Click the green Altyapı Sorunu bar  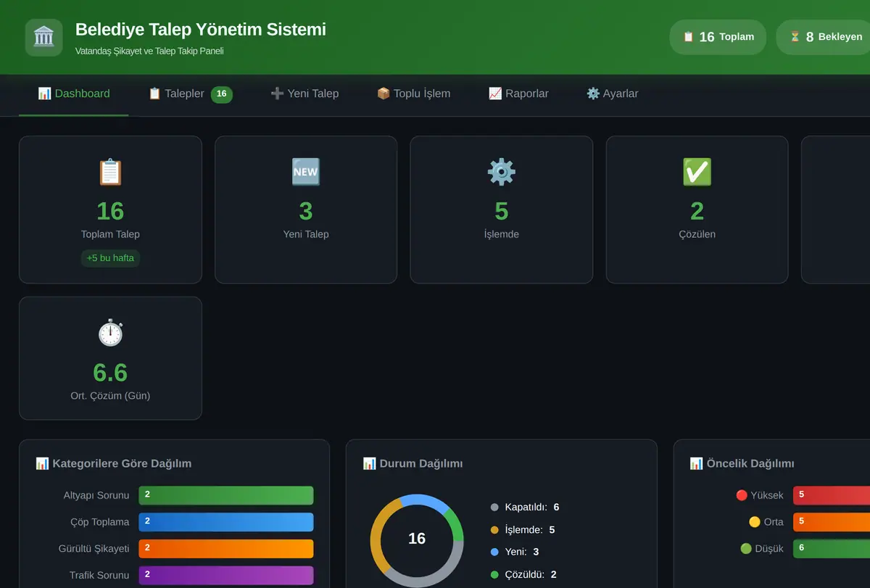point(226,495)
